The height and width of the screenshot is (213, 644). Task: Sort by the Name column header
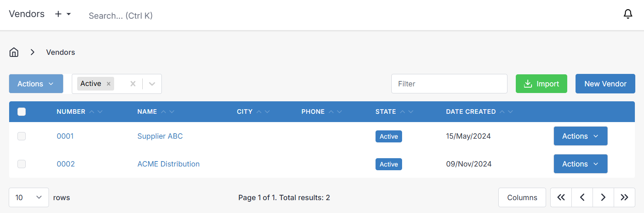coord(147,112)
